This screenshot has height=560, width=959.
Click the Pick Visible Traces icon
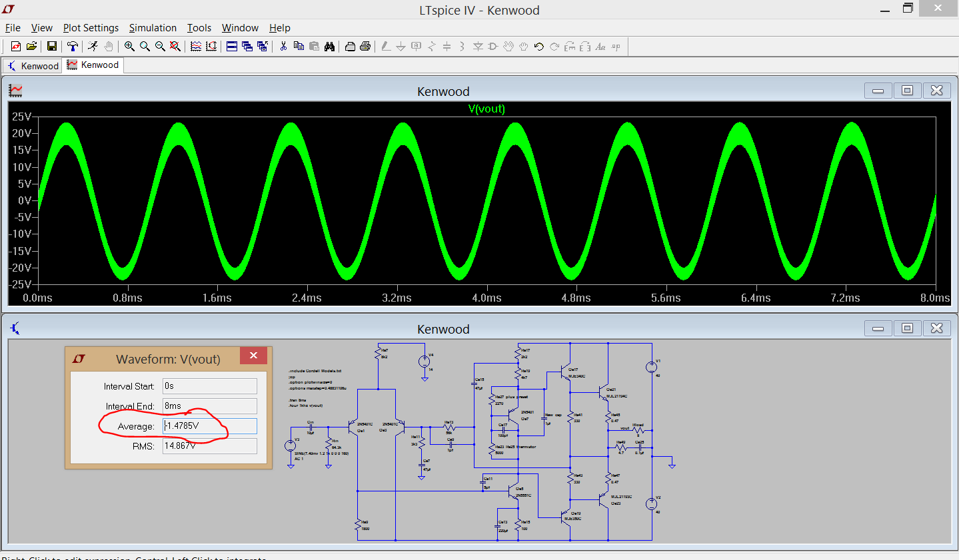(x=196, y=46)
